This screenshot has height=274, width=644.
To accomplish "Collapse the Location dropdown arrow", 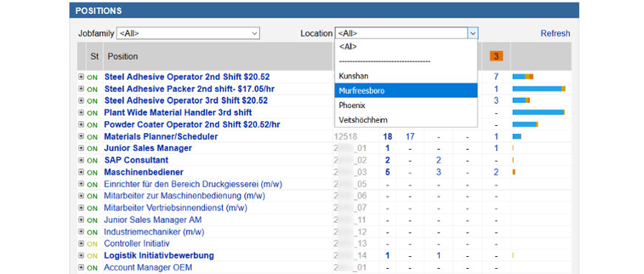I will click(473, 33).
